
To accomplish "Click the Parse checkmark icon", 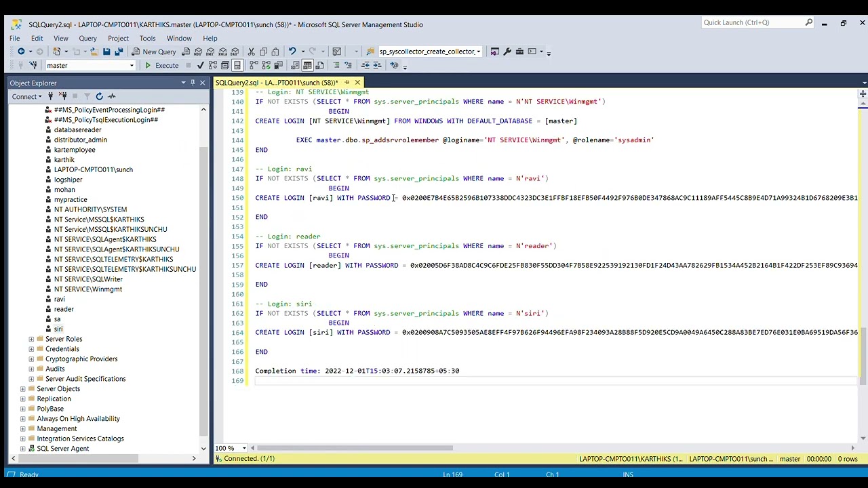I will pyautogui.click(x=200, y=66).
